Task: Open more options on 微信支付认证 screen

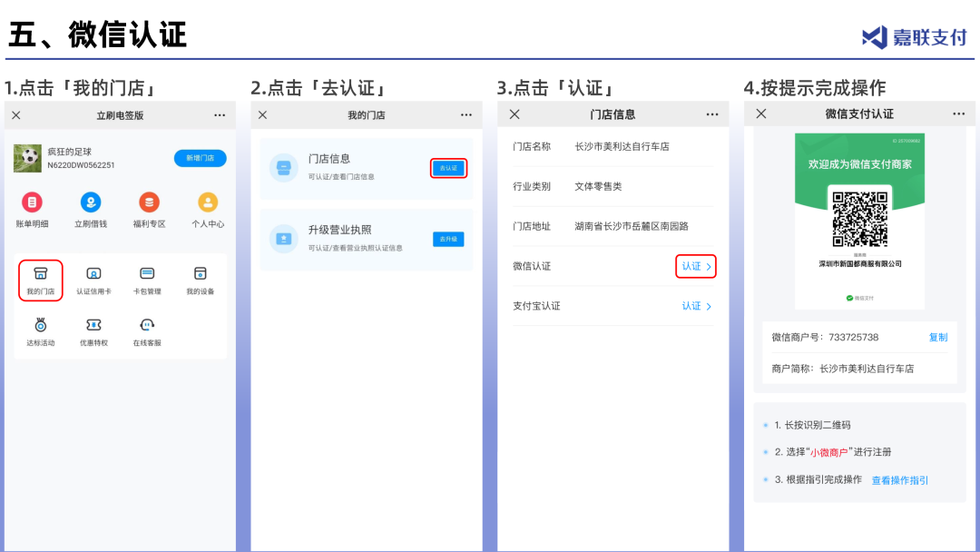Action: pyautogui.click(x=959, y=113)
